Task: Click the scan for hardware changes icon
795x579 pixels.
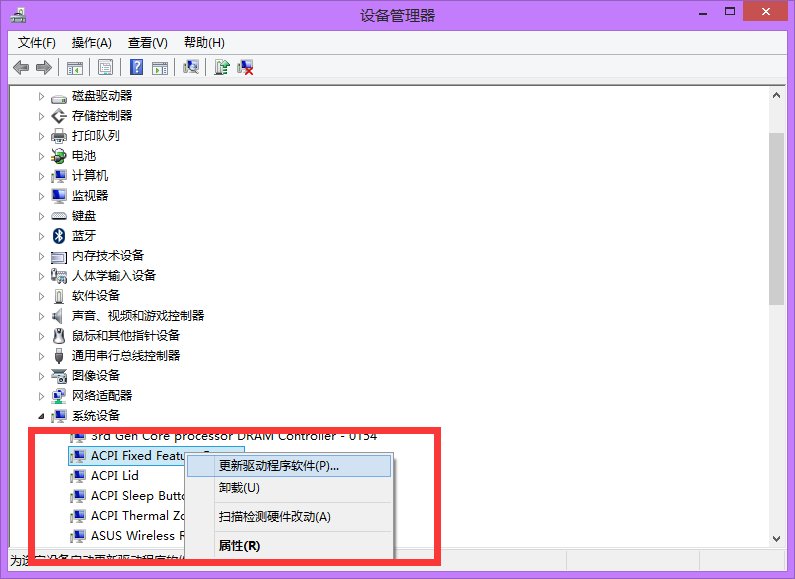Action: [191, 67]
